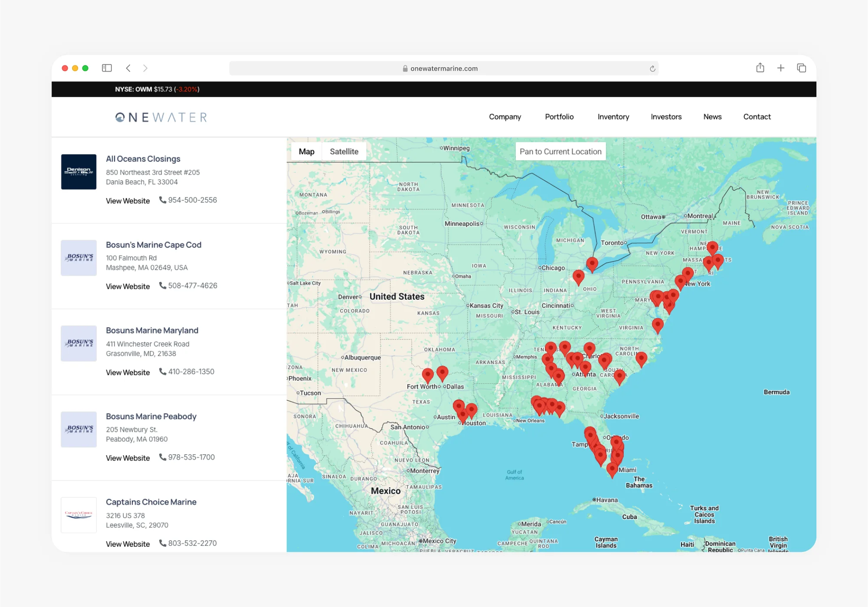The height and width of the screenshot is (607, 868).
Task: Open the Investors menu
Action: 666,117
